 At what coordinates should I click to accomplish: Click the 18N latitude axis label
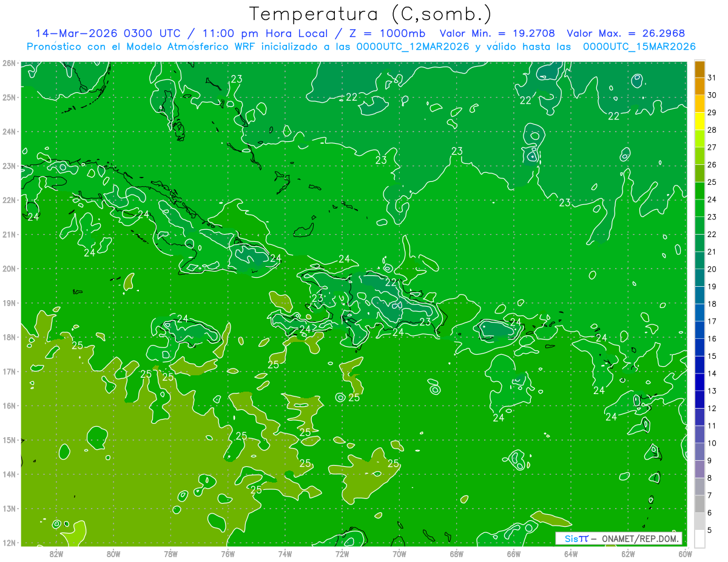coord(8,337)
